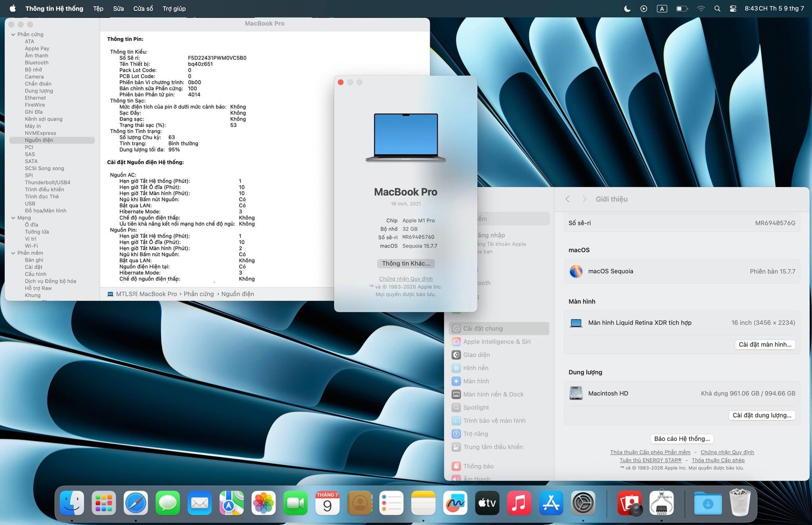Select Dung lượng in the System Information sidebar

click(x=39, y=91)
